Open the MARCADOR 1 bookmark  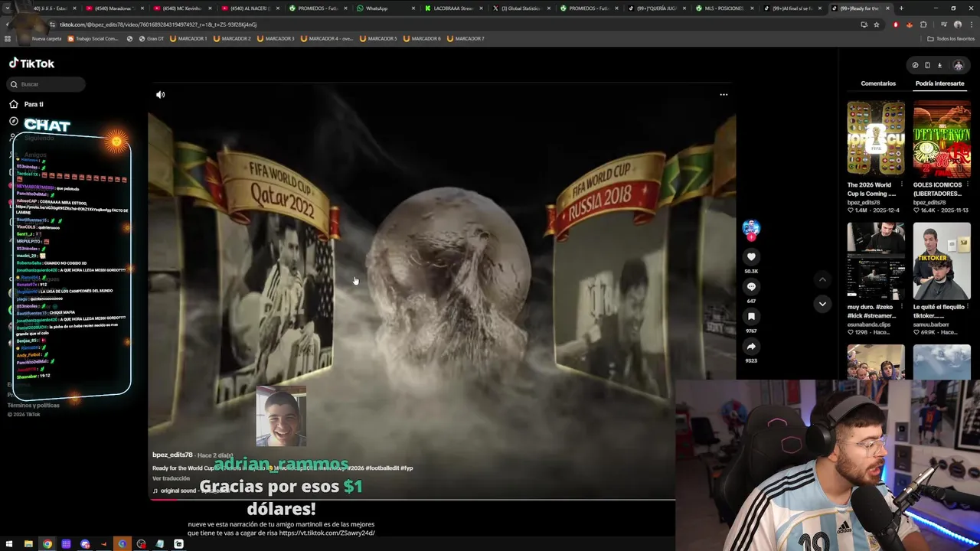point(188,38)
